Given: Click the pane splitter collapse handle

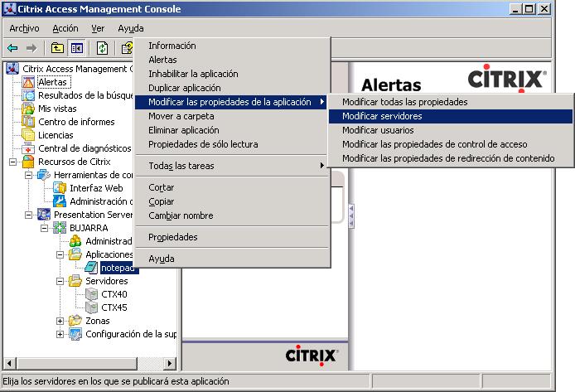Looking at the screenshot, I should (x=351, y=216).
